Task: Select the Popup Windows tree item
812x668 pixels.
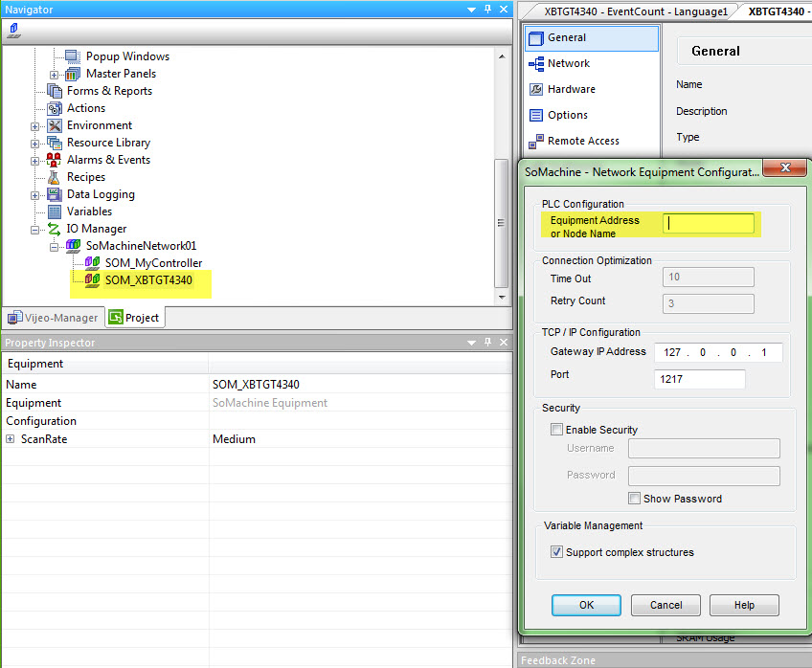Action: coord(127,56)
